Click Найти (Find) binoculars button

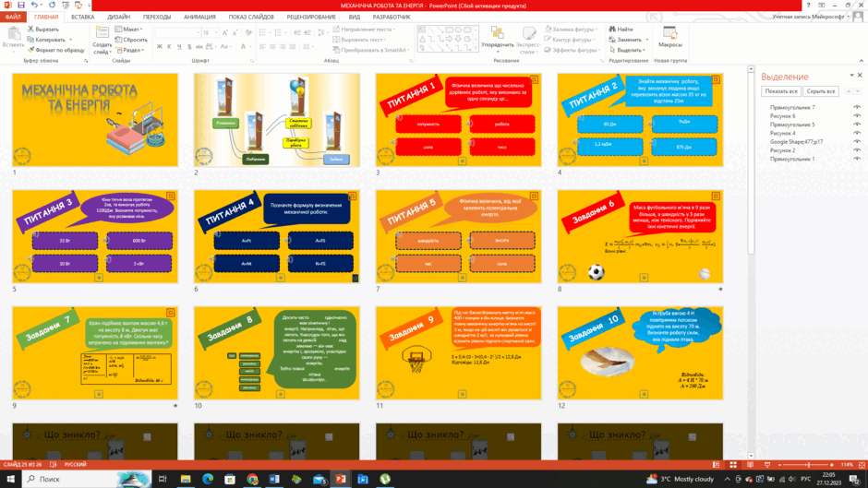[x=621, y=29]
